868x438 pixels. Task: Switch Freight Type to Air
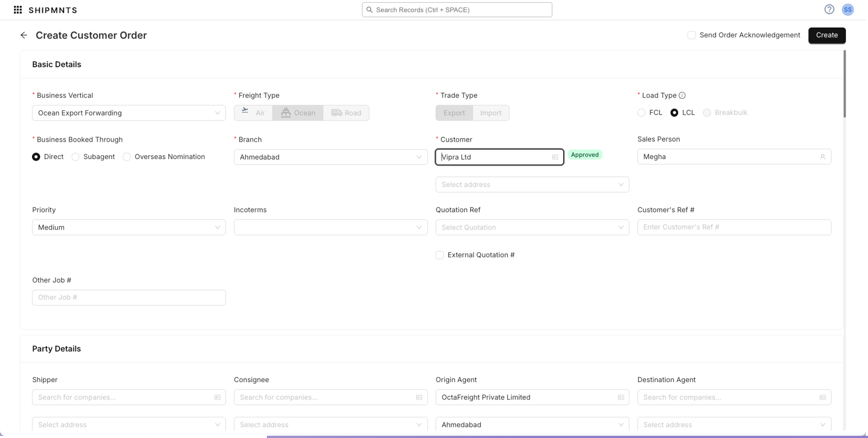[253, 113]
